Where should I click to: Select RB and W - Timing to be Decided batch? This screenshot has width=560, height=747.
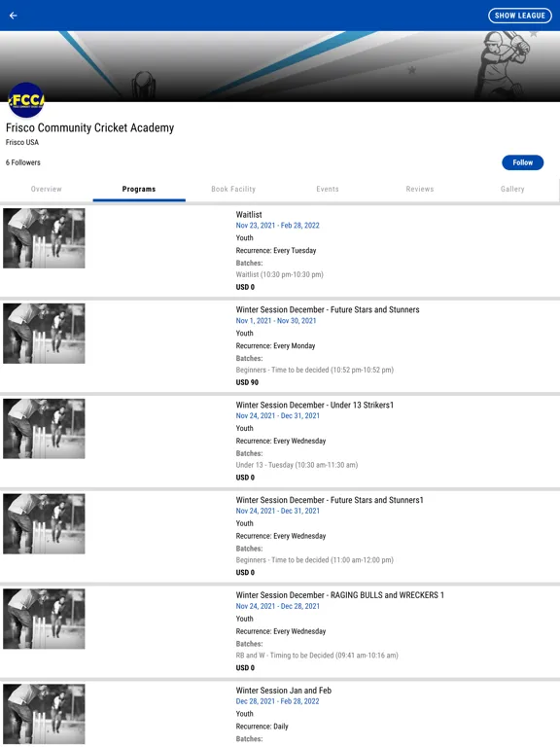[317, 655]
